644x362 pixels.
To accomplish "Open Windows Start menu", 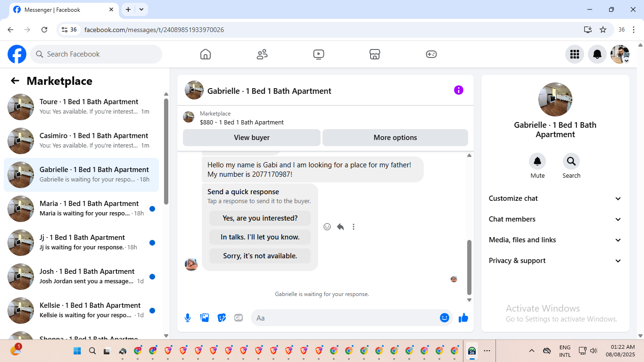I will (x=77, y=351).
